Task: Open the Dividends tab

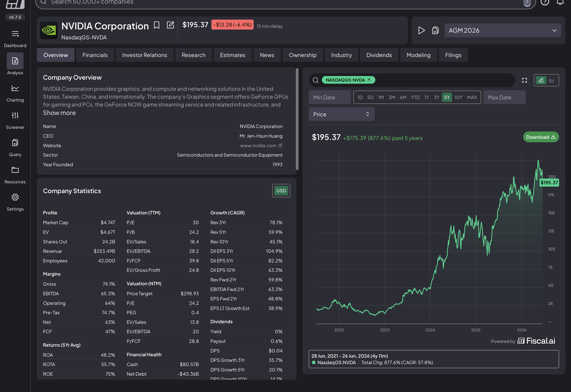Action: click(x=379, y=55)
